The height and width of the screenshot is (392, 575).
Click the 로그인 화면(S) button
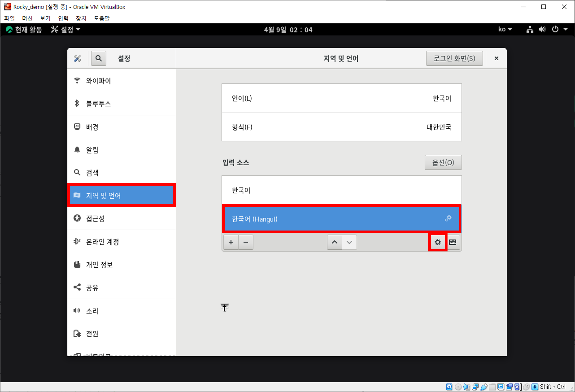click(x=454, y=58)
